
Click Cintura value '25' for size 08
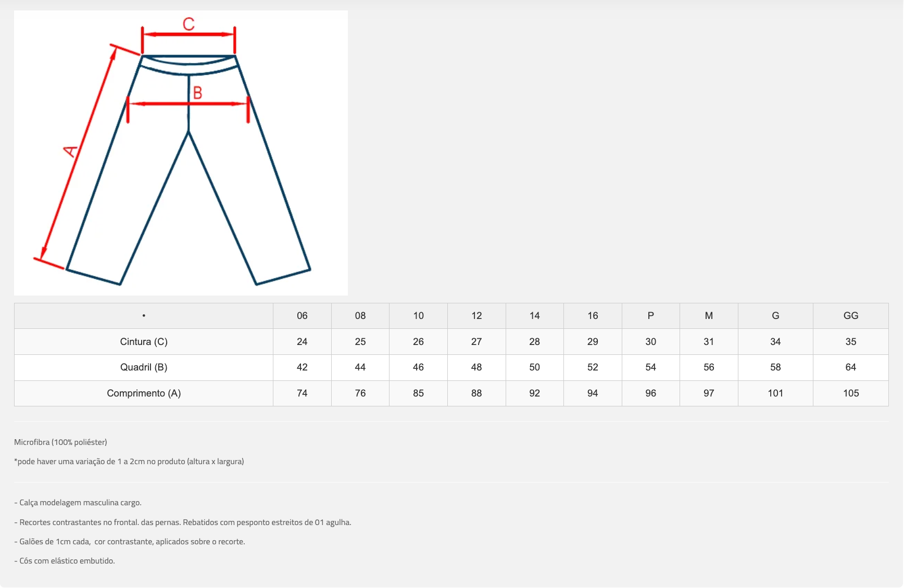coord(360,342)
